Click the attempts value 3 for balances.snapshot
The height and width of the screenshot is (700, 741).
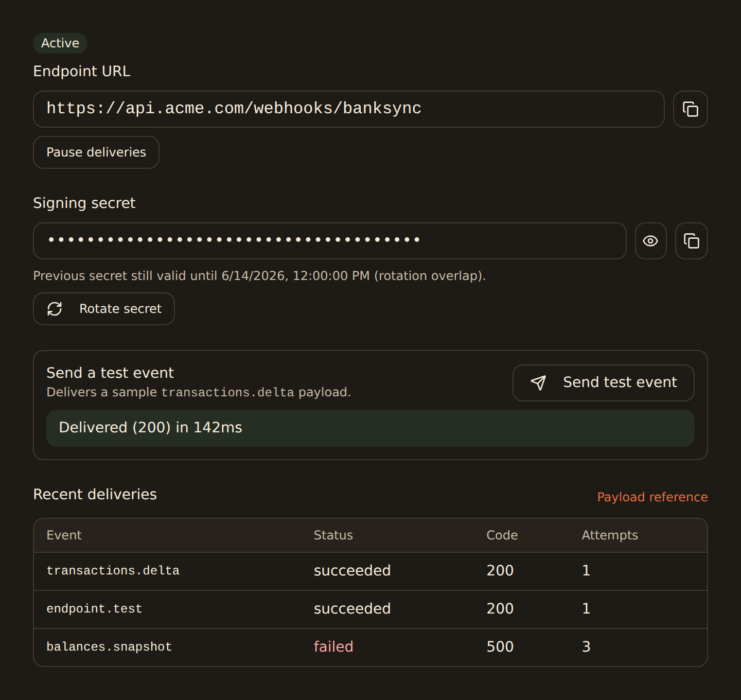[x=586, y=647]
